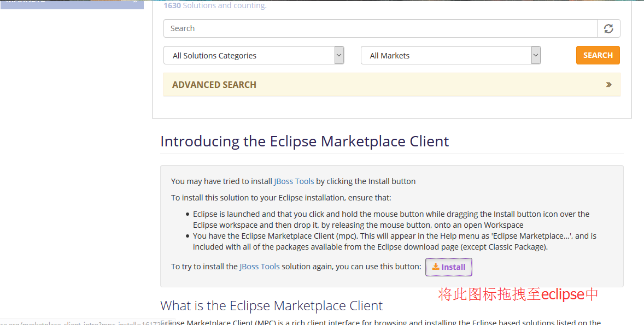The height and width of the screenshot is (325, 644).
Task: Click heading 'Introducing the Eclipse Marketplace Client'
Action: [x=305, y=141]
